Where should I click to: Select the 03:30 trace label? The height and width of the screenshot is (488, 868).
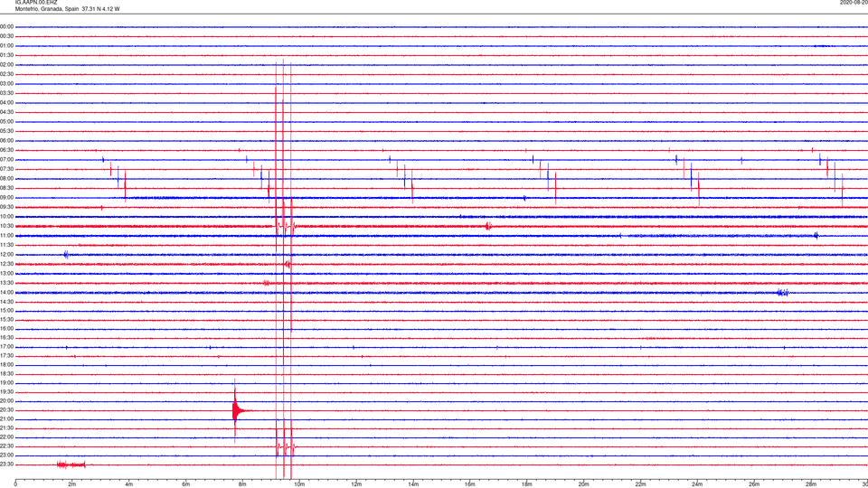point(6,93)
